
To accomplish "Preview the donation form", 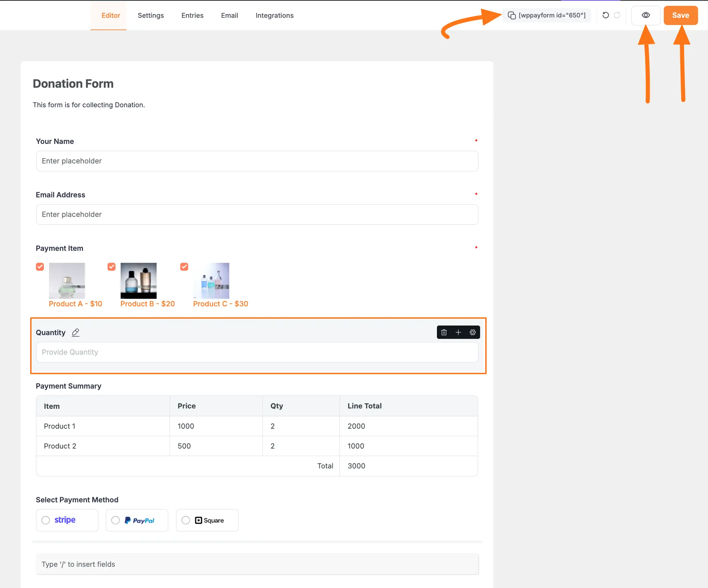I will click(646, 15).
